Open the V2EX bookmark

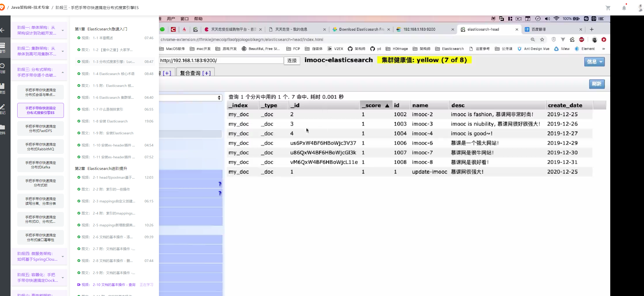point(335,49)
